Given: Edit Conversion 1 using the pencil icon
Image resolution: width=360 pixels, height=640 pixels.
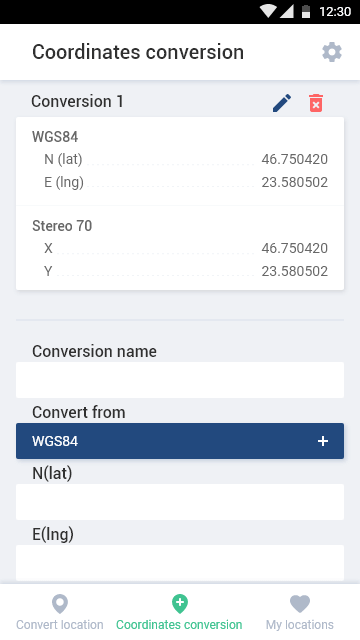Looking at the screenshot, I should 282,103.
